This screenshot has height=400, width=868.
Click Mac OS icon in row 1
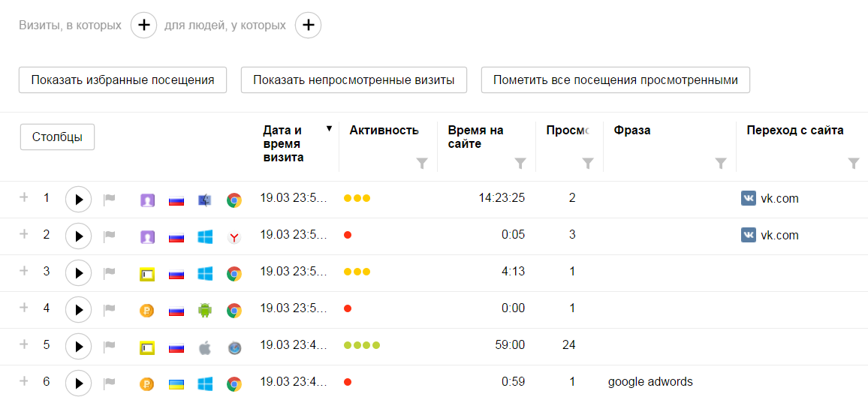(205, 200)
